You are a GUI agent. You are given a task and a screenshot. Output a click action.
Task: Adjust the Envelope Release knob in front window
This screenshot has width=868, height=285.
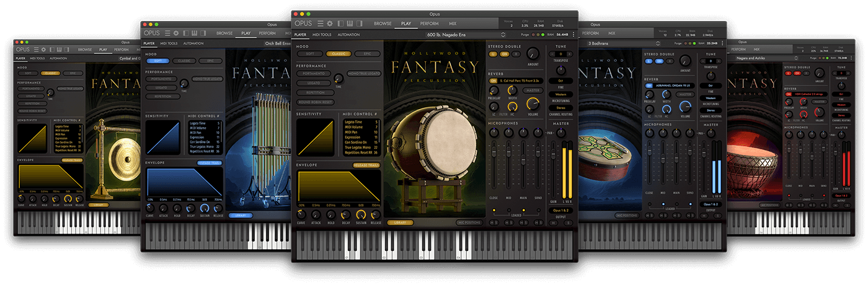click(376, 214)
